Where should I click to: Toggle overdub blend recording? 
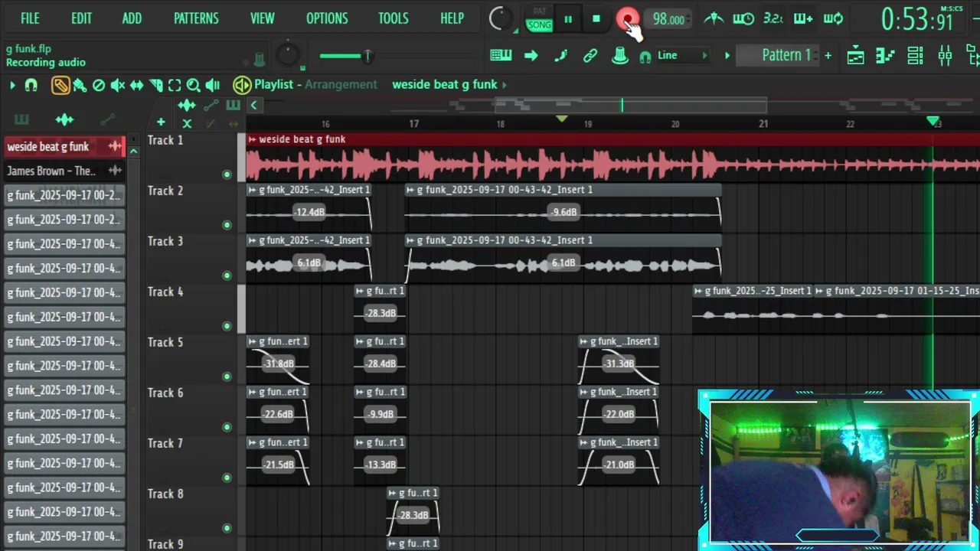(x=803, y=19)
